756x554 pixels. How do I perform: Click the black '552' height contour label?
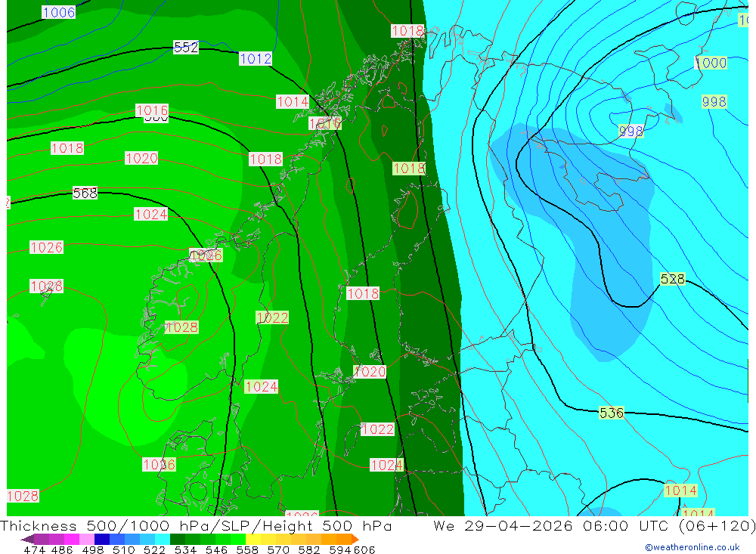186,48
